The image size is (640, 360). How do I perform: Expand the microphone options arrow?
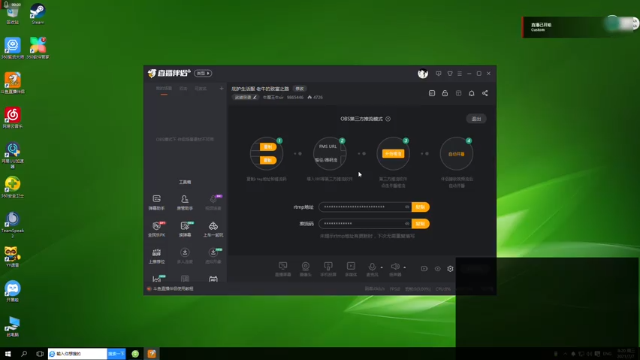point(382,268)
